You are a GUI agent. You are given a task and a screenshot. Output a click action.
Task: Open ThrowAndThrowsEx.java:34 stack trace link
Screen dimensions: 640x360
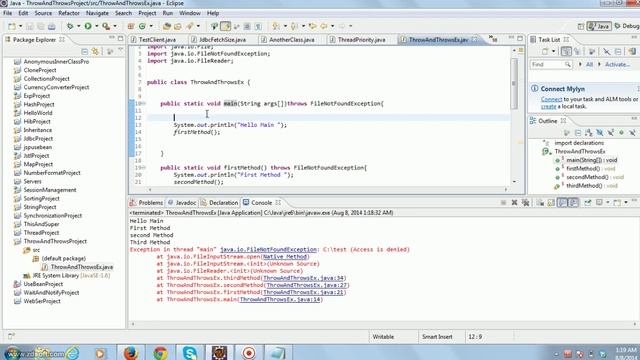304,278
